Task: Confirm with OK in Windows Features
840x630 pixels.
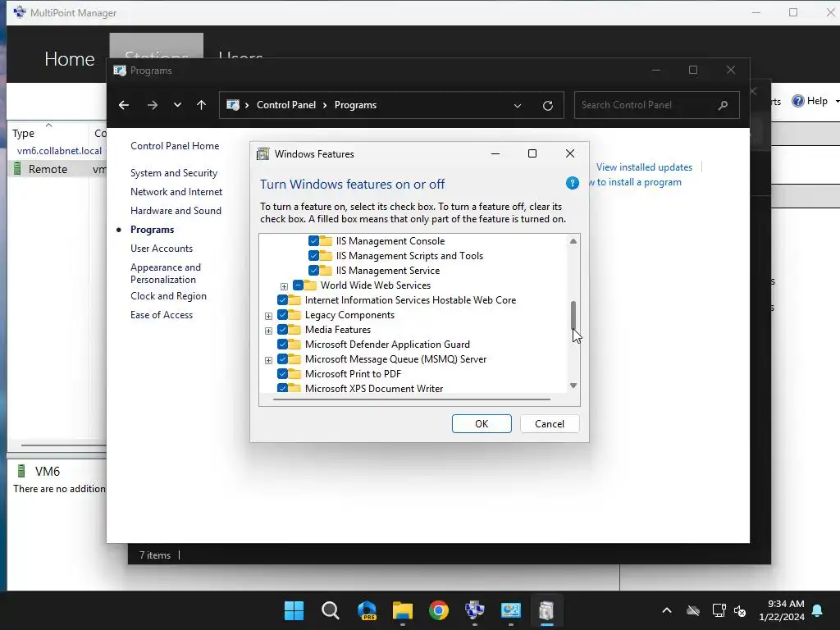Action: [482, 424]
